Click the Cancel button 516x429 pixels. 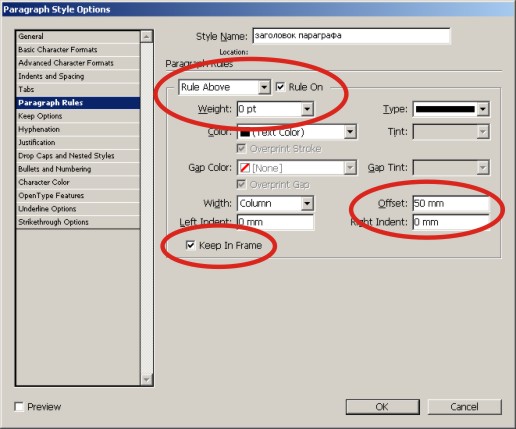pyautogui.click(x=464, y=407)
